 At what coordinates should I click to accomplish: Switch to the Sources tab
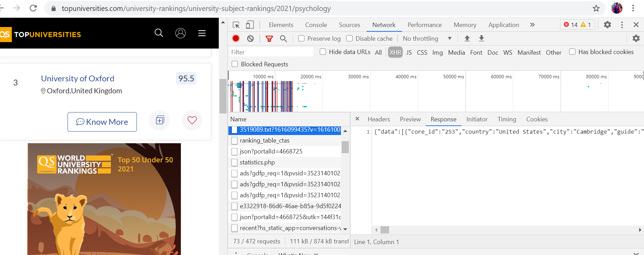point(349,25)
